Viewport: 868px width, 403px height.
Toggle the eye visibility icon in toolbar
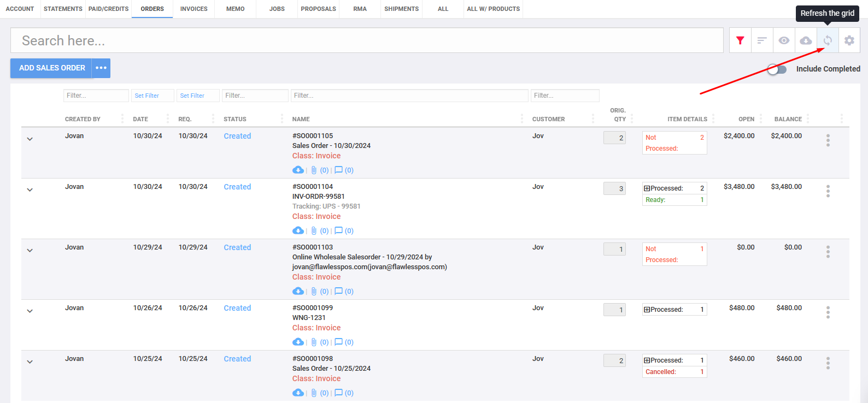tap(784, 40)
